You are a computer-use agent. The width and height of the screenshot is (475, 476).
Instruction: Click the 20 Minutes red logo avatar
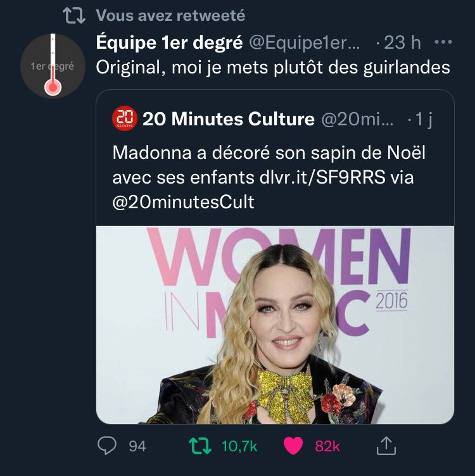124,118
